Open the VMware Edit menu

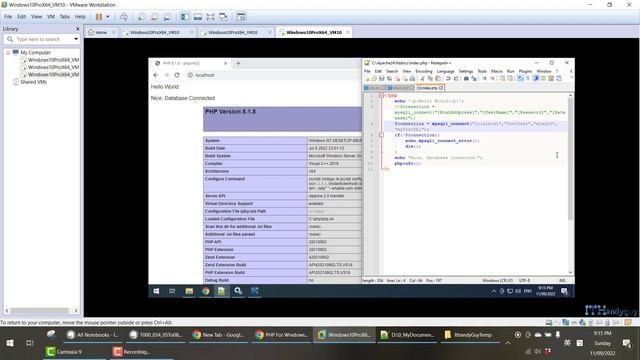[21, 17]
